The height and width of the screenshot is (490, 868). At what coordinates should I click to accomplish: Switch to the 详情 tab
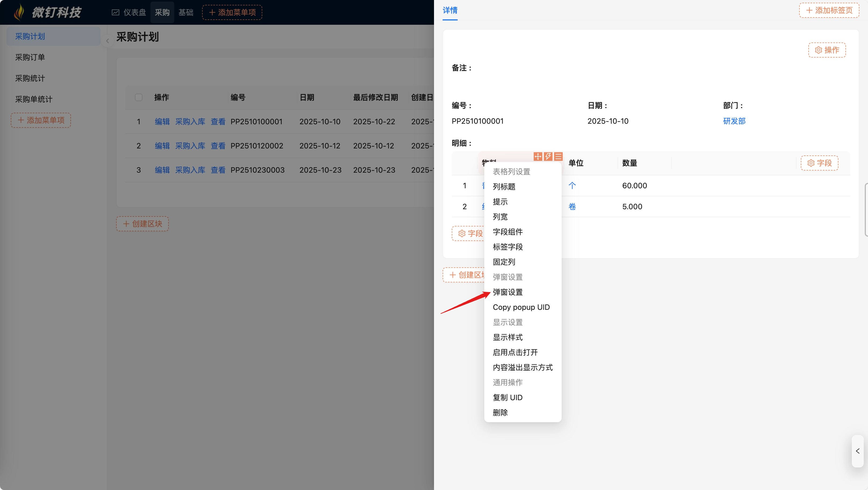[x=450, y=10]
